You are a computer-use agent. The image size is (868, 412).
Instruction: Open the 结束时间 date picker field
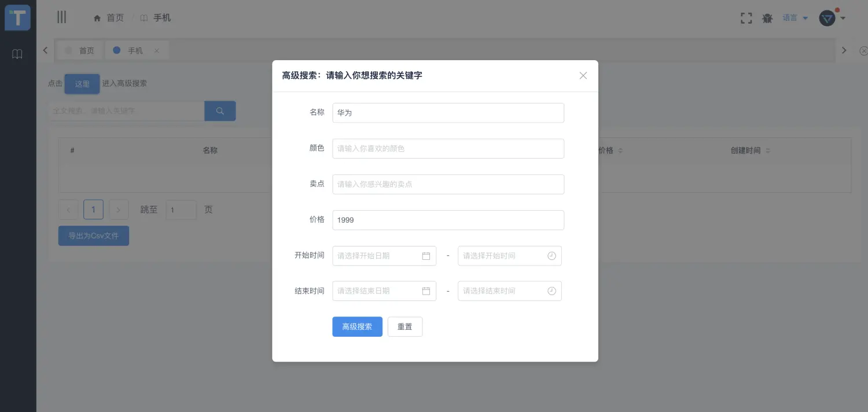click(x=384, y=291)
